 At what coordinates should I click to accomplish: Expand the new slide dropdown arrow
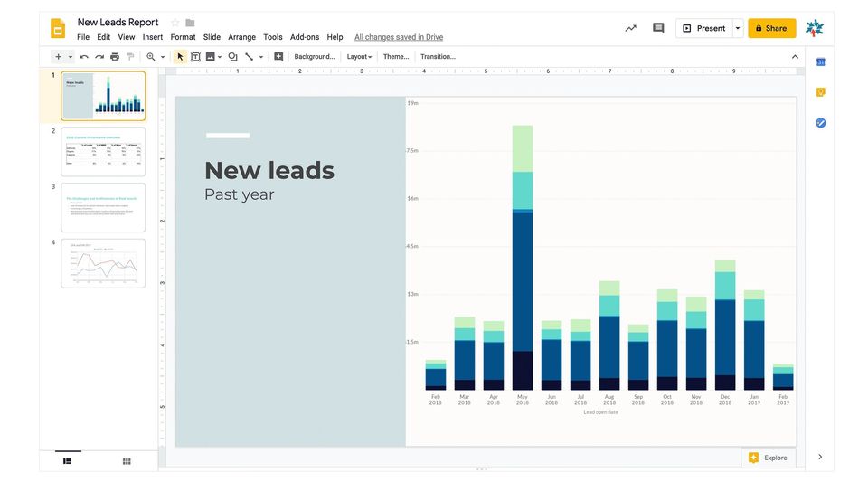point(70,57)
